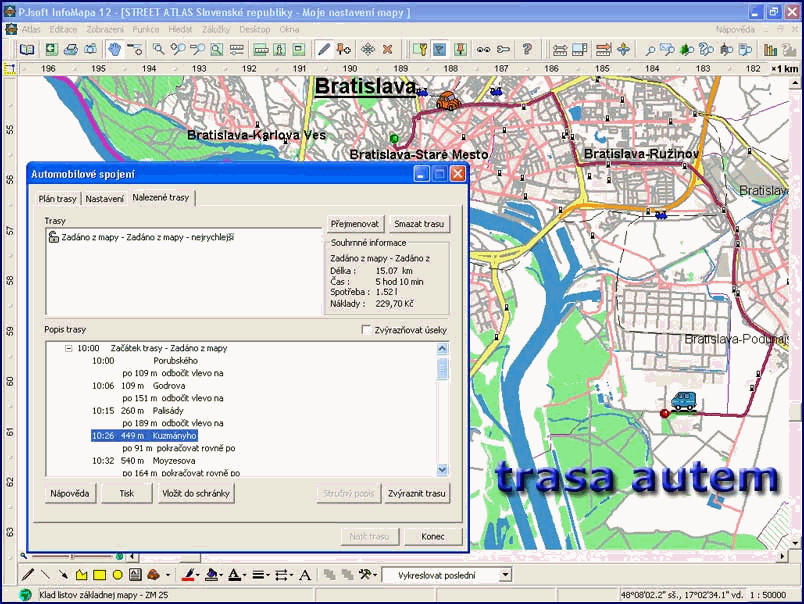Click the question mark help icon

(527, 49)
